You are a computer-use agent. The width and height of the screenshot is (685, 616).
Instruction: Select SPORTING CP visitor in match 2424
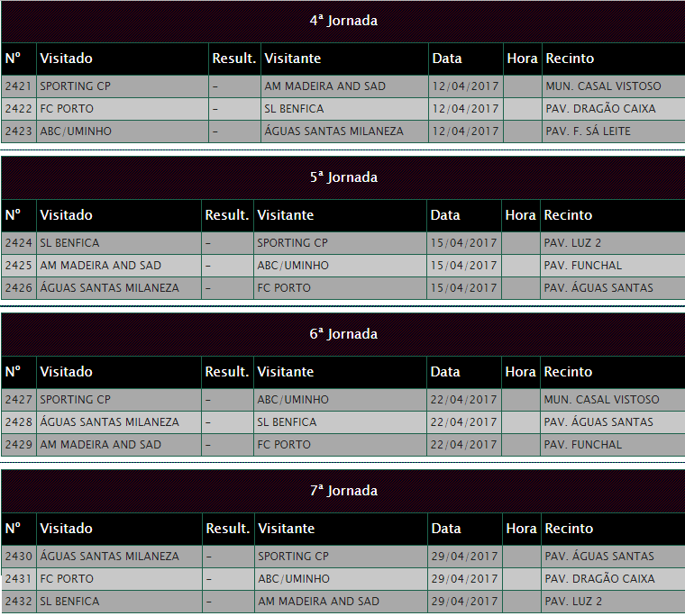click(292, 243)
